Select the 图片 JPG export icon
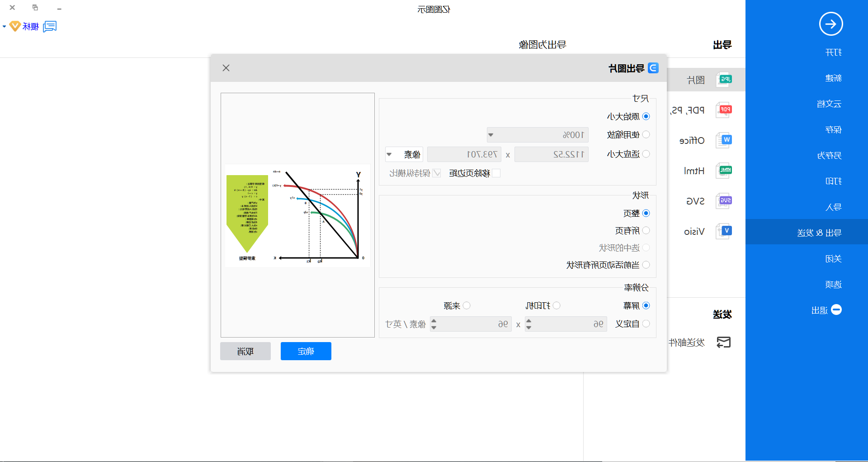 [x=724, y=80]
